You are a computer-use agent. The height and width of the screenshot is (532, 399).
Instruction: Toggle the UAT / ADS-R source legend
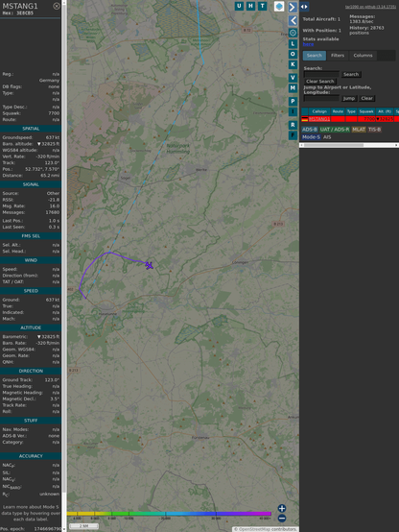[334, 130]
